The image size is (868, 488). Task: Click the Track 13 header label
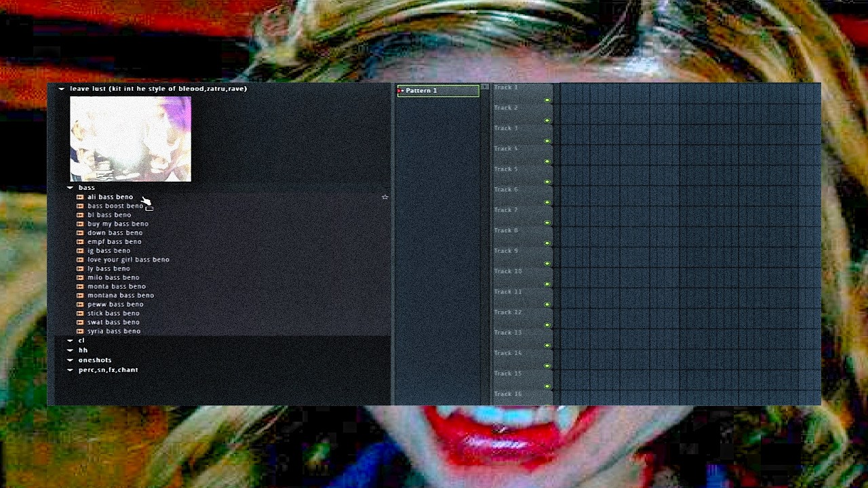pos(508,332)
